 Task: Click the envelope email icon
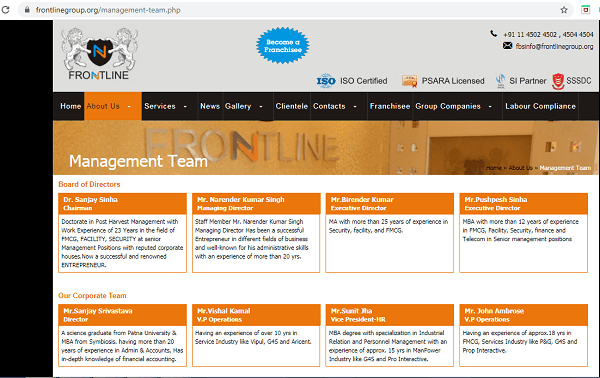pyautogui.click(x=507, y=46)
